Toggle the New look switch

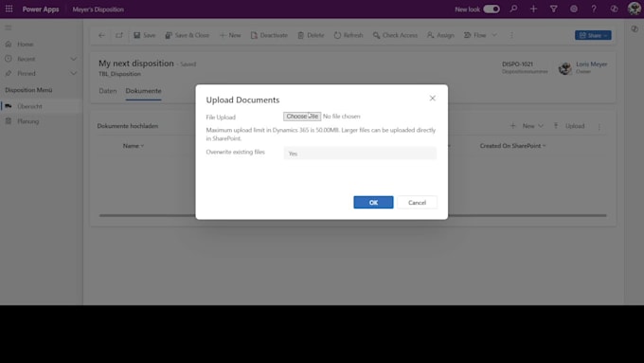pyautogui.click(x=492, y=9)
